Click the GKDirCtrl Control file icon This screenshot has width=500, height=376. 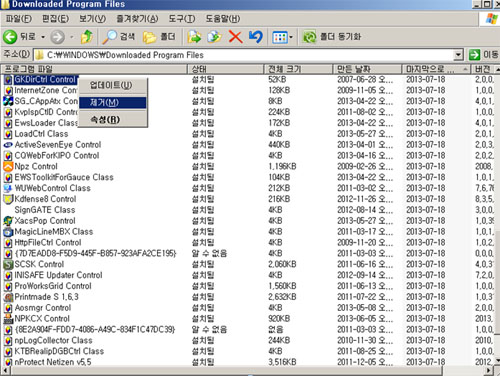(x=8, y=80)
